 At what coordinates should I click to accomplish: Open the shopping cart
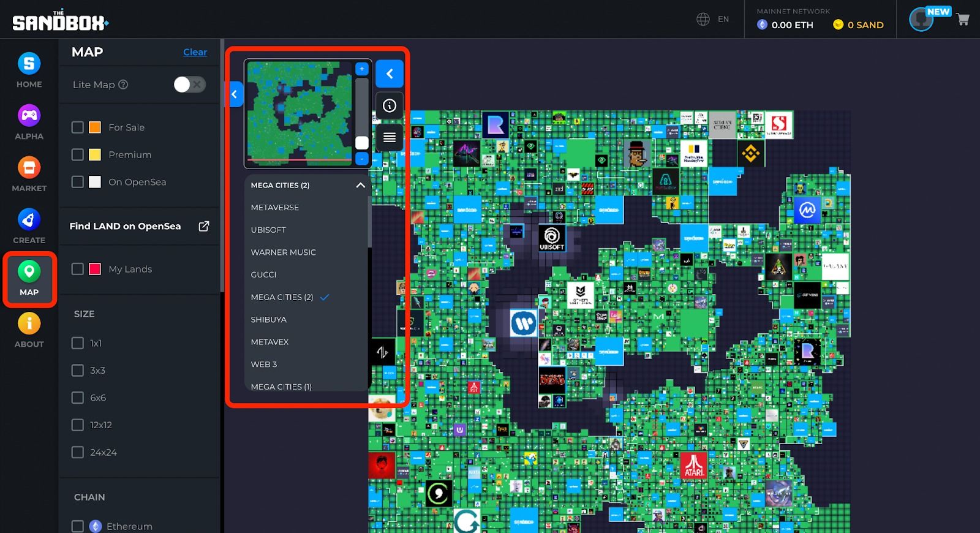point(963,20)
